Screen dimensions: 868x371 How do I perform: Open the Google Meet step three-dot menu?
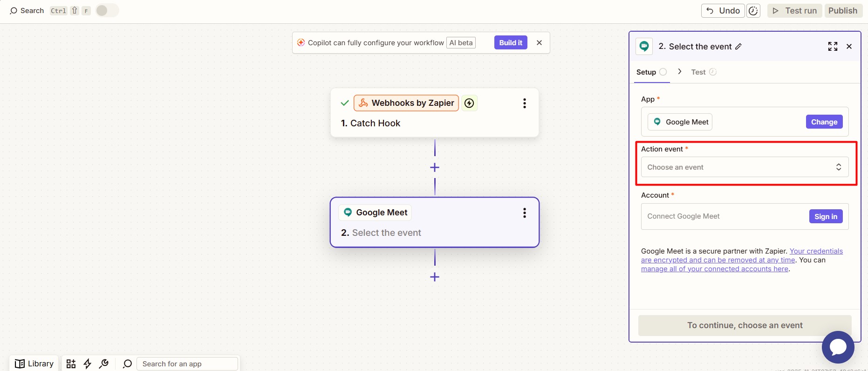point(525,213)
